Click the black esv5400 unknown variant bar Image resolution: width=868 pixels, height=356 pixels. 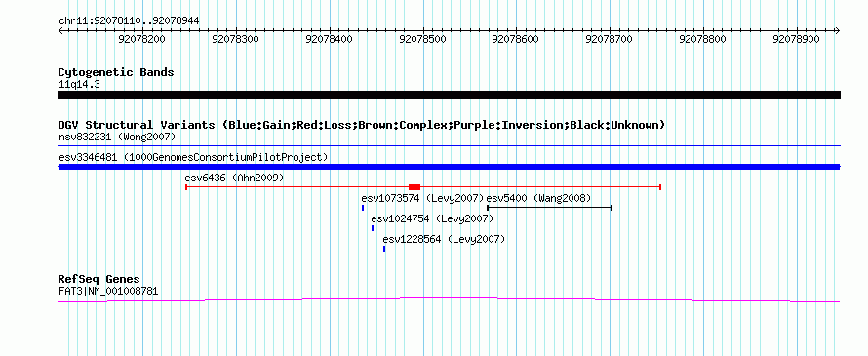[x=549, y=208]
